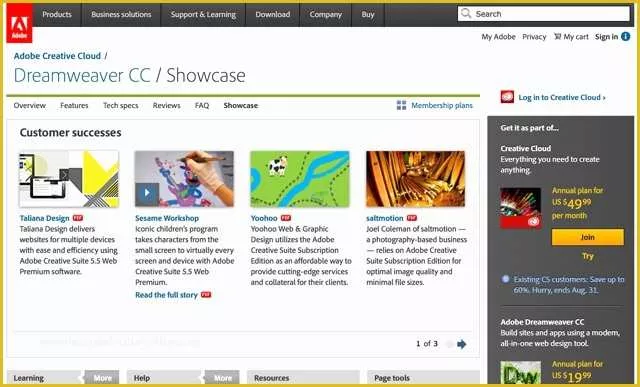The height and width of the screenshot is (387, 640).
Task: Follow the Adobe Creative Cloud breadcrumb
Action: click(57, 56)
